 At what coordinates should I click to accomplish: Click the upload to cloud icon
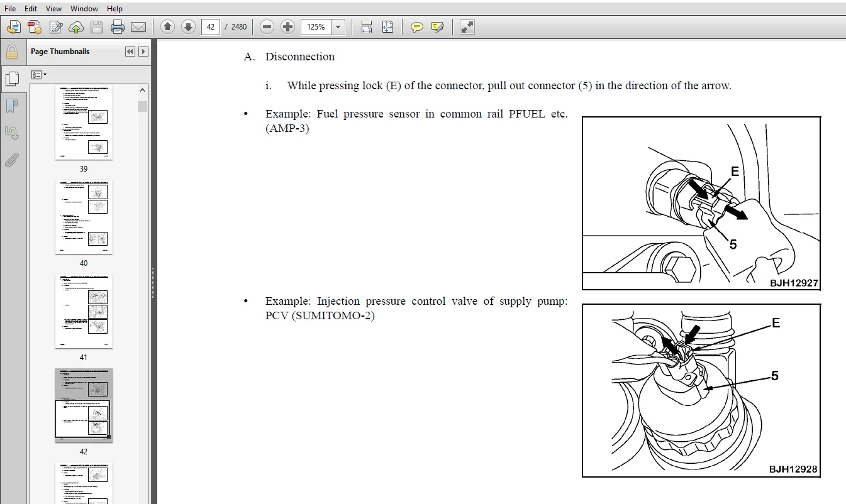pyautogui.click(x=76, y=27)
